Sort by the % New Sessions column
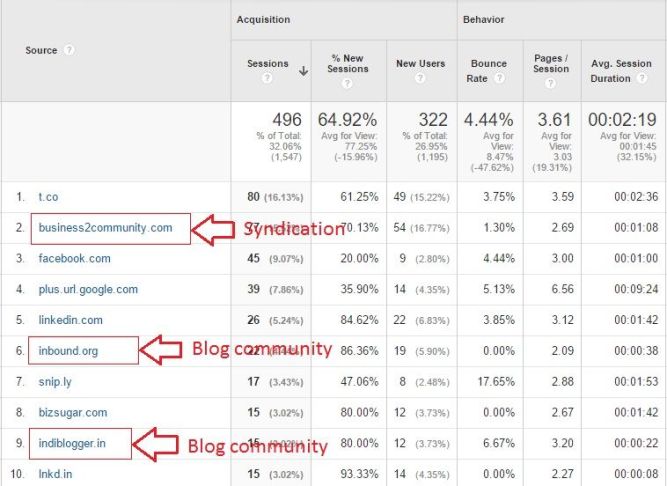 coord(348,63)
